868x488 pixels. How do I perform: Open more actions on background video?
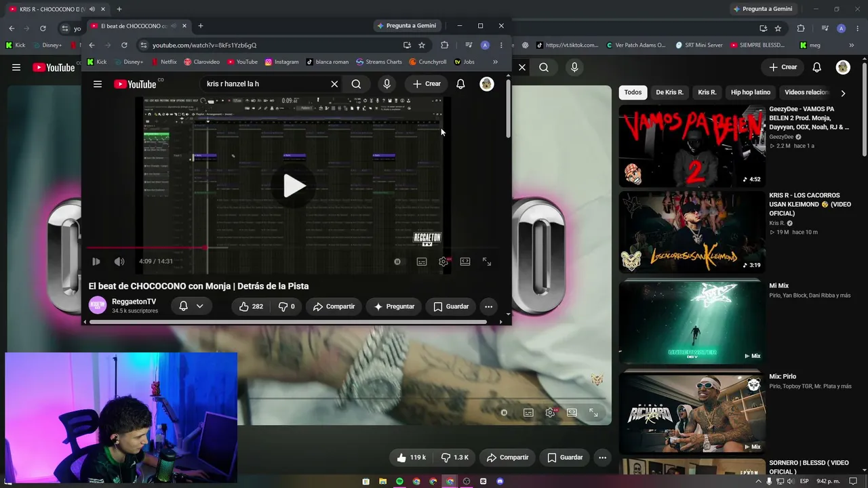602,457
